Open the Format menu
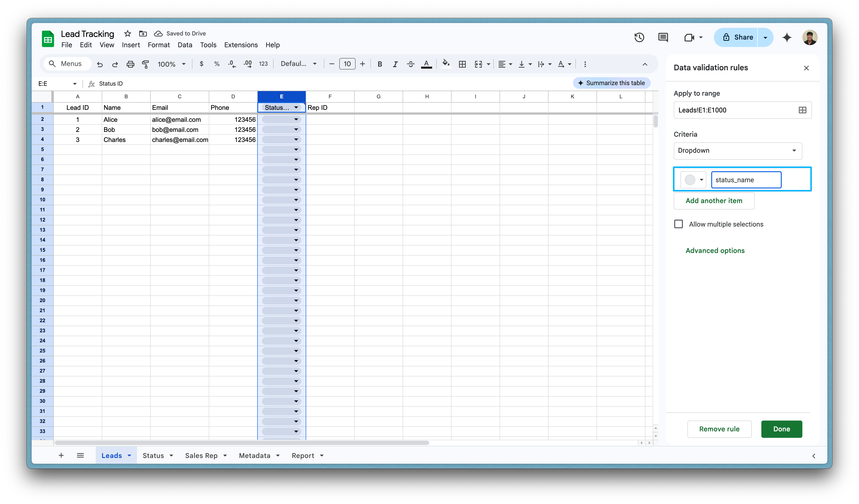The width and height of the screenshot is (859, 504). pos(159,45)
